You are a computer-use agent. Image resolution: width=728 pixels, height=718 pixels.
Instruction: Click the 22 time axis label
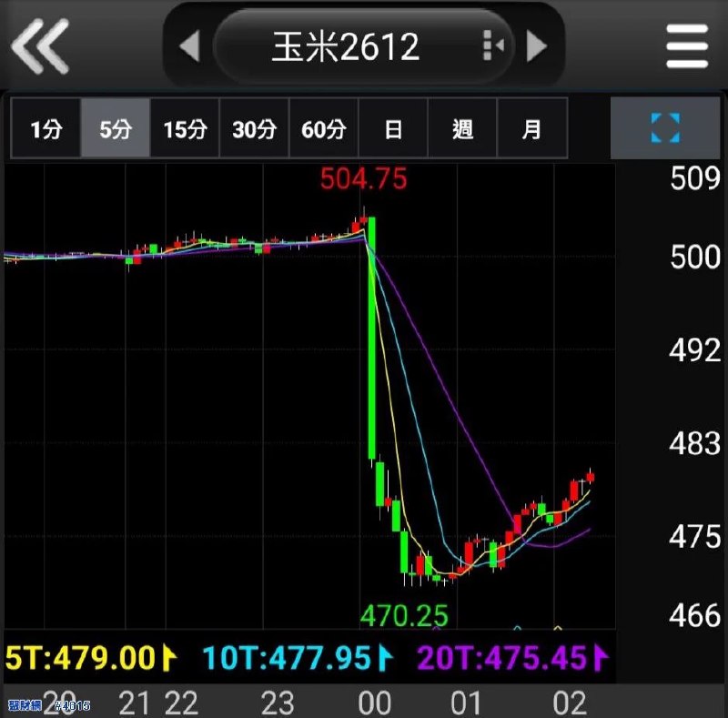pos(181,703)
